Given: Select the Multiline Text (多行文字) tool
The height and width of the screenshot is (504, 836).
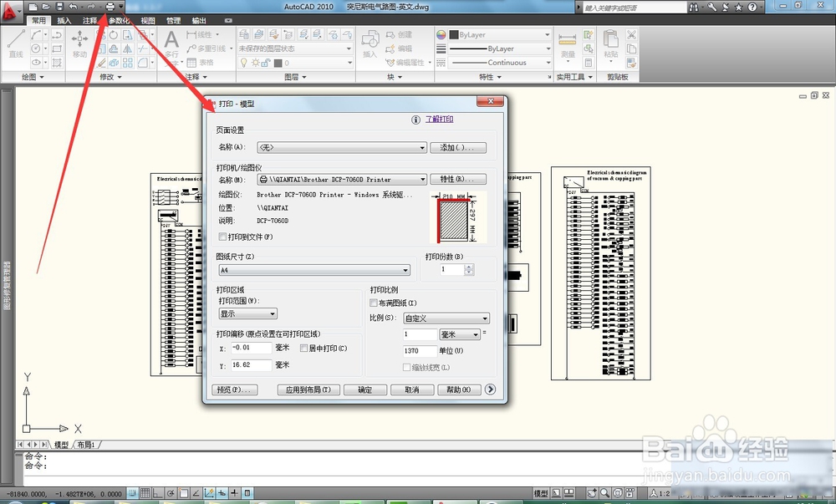Looking at the screenshot, I should pos(171,47).
